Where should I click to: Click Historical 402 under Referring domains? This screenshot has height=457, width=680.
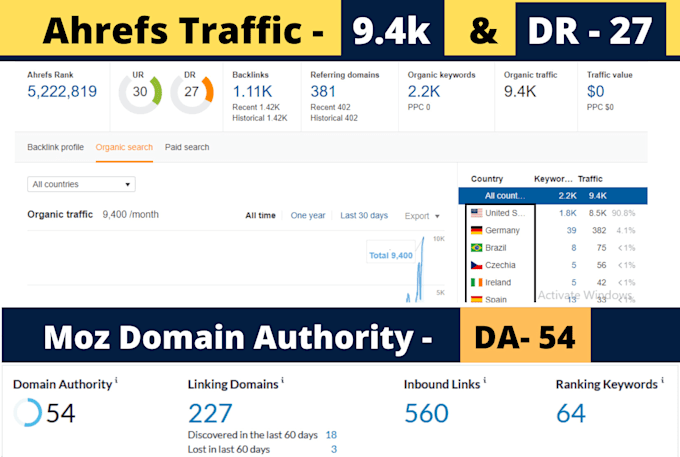[x=334, y=118]
